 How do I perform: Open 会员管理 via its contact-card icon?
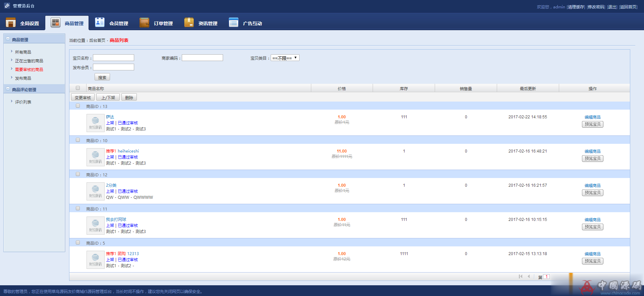(x=100, y=22)
